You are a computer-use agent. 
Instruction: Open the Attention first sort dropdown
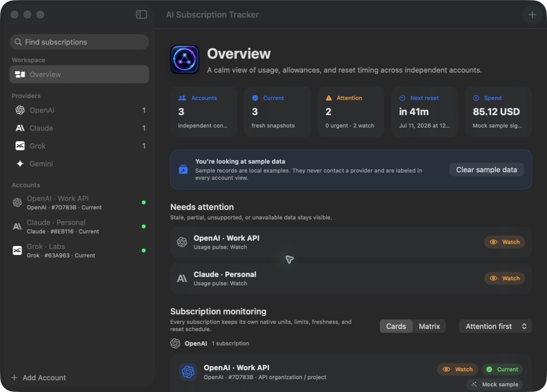[x=496, y=326]
